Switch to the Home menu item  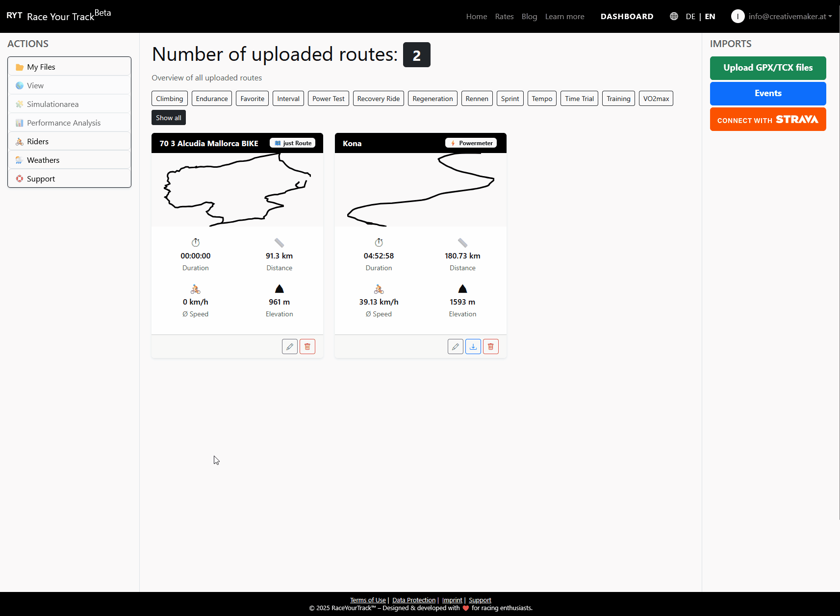(x=476, y=16)
